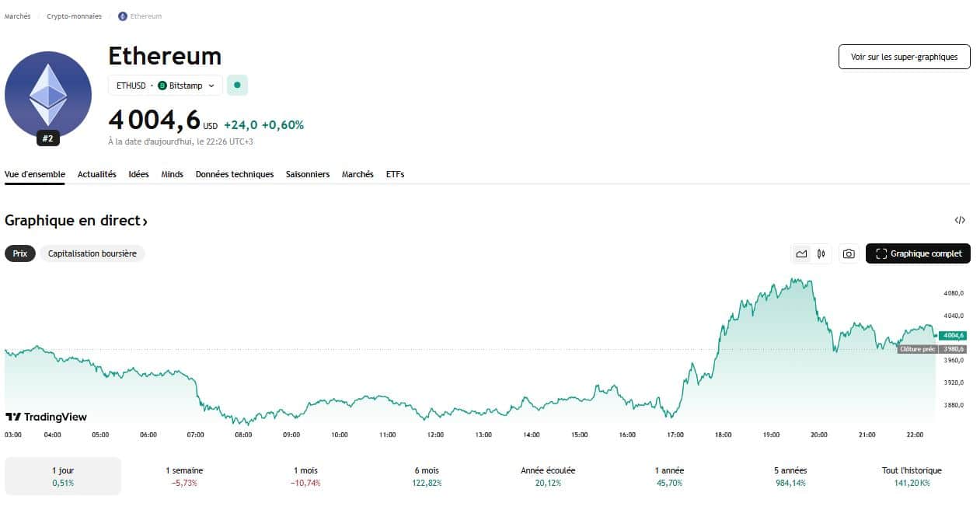Click the 4004,6 price label on axis
This screenshot has height=510, width=980.
click(951, 335)
